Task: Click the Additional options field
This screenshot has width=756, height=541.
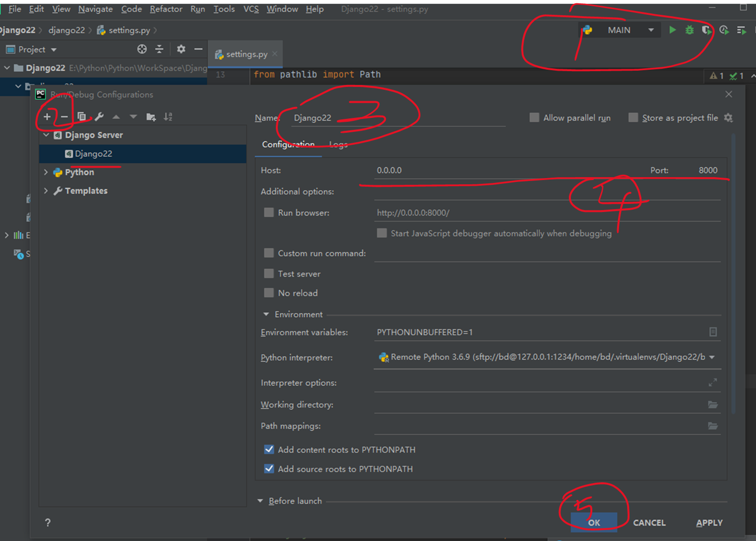Action: point(547,191)
